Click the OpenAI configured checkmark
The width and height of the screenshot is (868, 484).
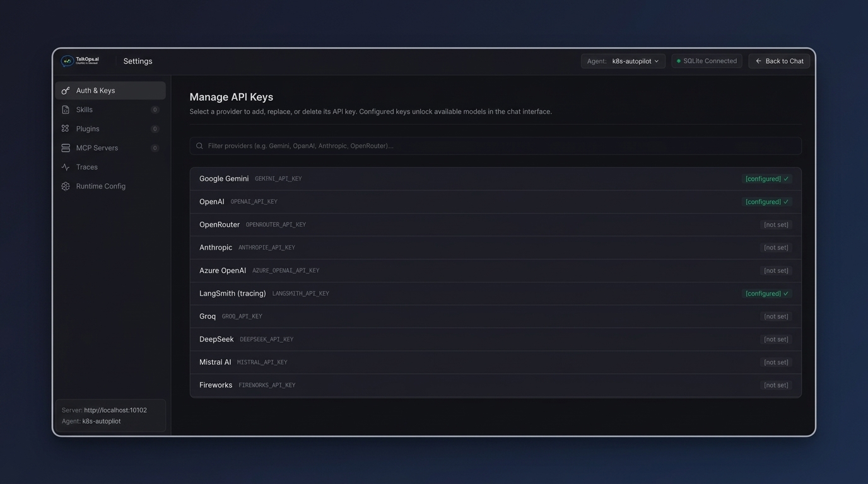click(x=786, y=202)
